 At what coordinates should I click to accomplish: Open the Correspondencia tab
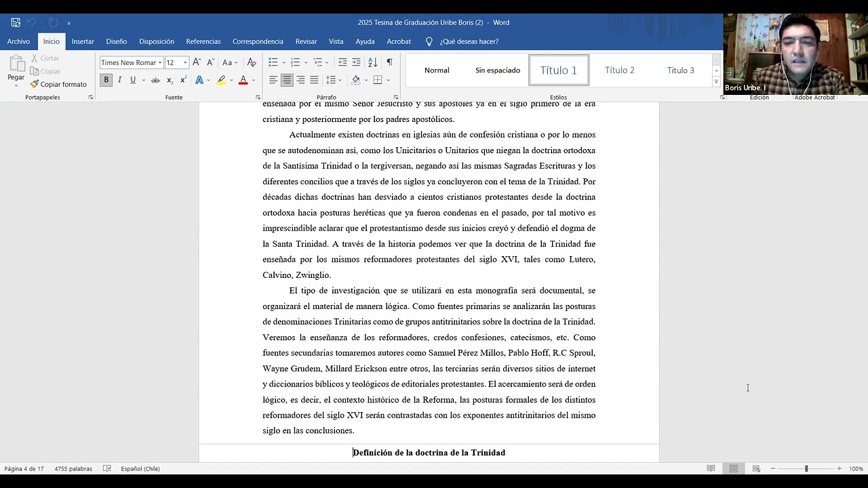pyautogui.click(x=258, y=41)
